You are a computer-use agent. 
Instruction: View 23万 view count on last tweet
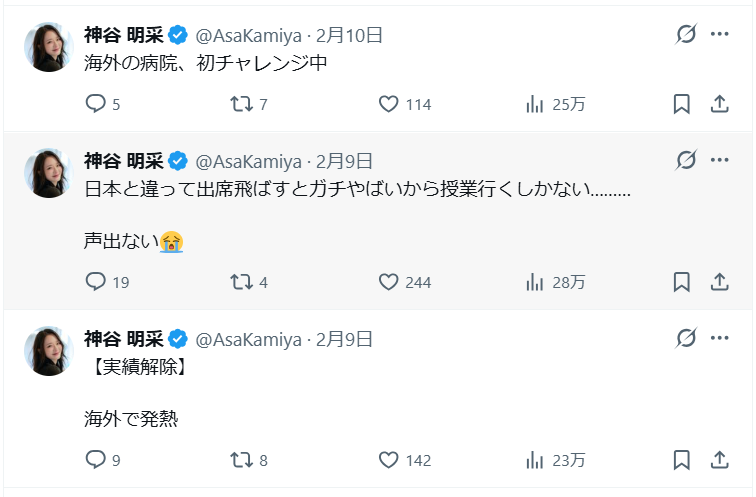[556, 460]
